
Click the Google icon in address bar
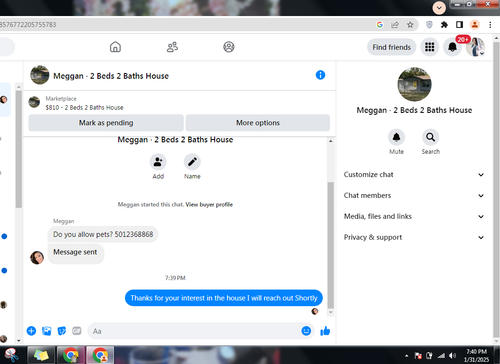coord(380,25)
